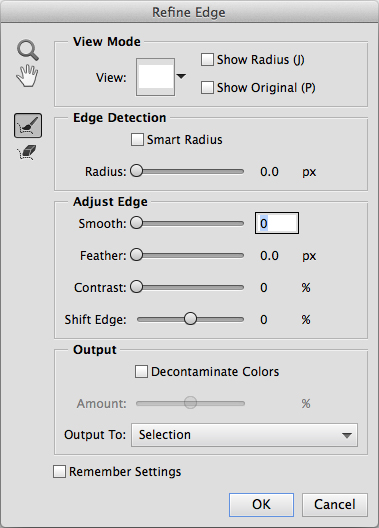Toggle Remember Settings checkbox
The image size is (379, 528).
tap(59, 471)
